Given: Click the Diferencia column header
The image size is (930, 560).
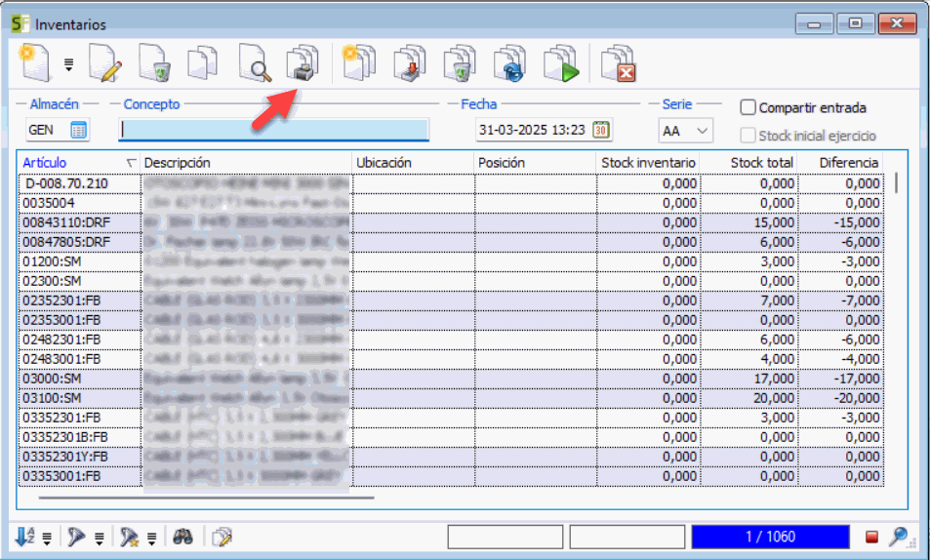Looking at the screenshot, I should (x=840, y=163).
